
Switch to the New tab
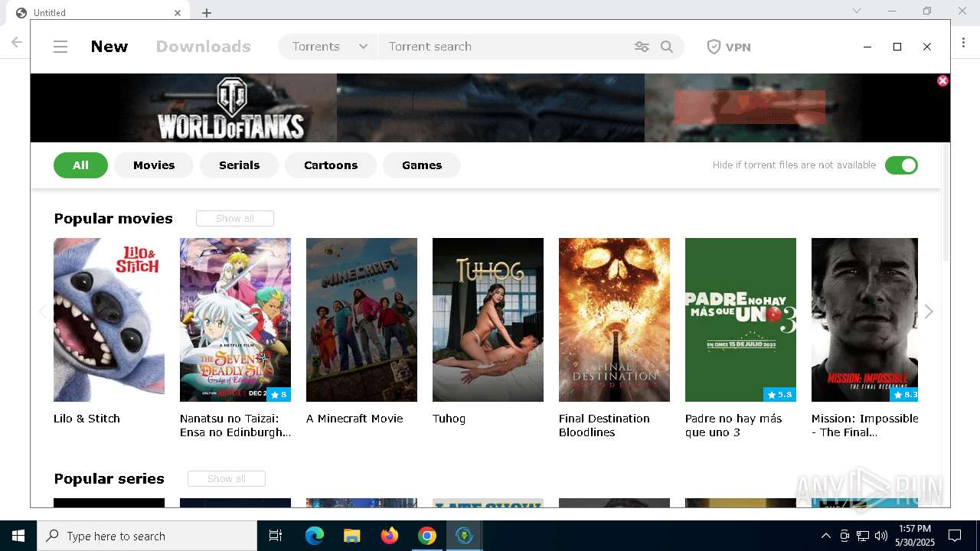click(x=109, y=47)
